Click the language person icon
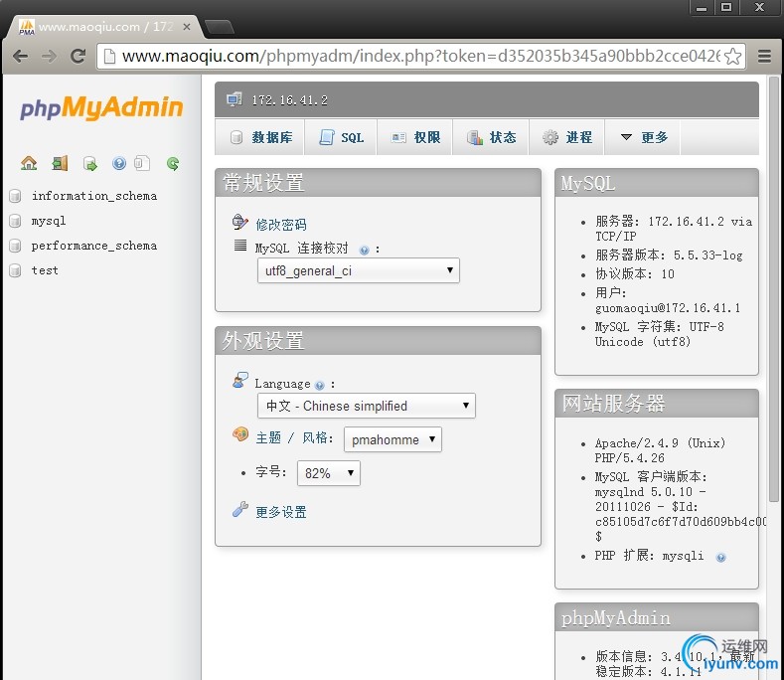Viewport: 784px width, 680px height. (x=240, y=381)
